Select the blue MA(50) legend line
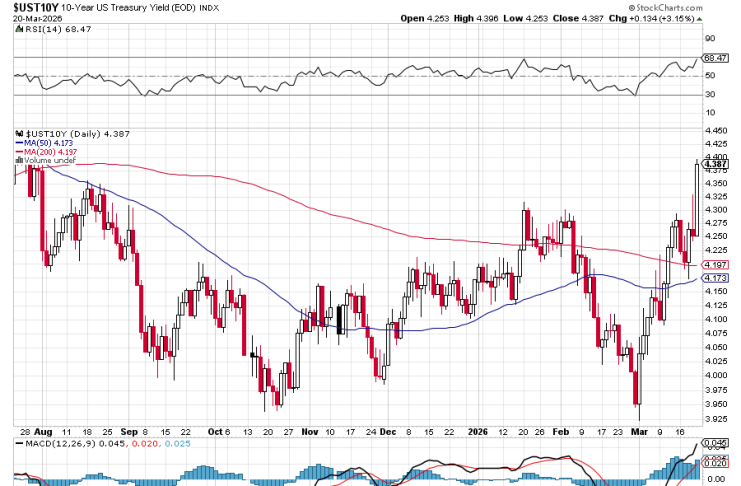741x486 pixels. (20, 143)
